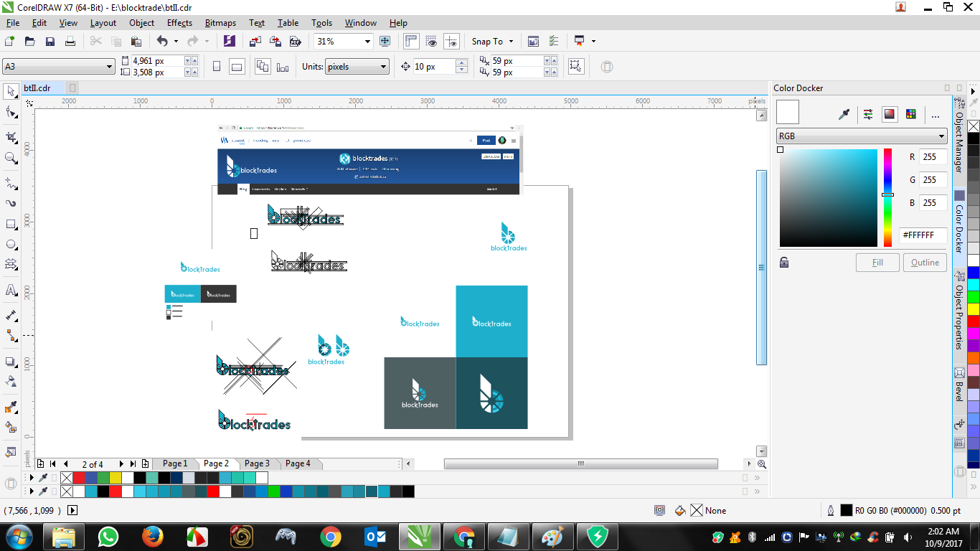Switch to Page 3 tab

pyautogui.click(x=257, y=463)
